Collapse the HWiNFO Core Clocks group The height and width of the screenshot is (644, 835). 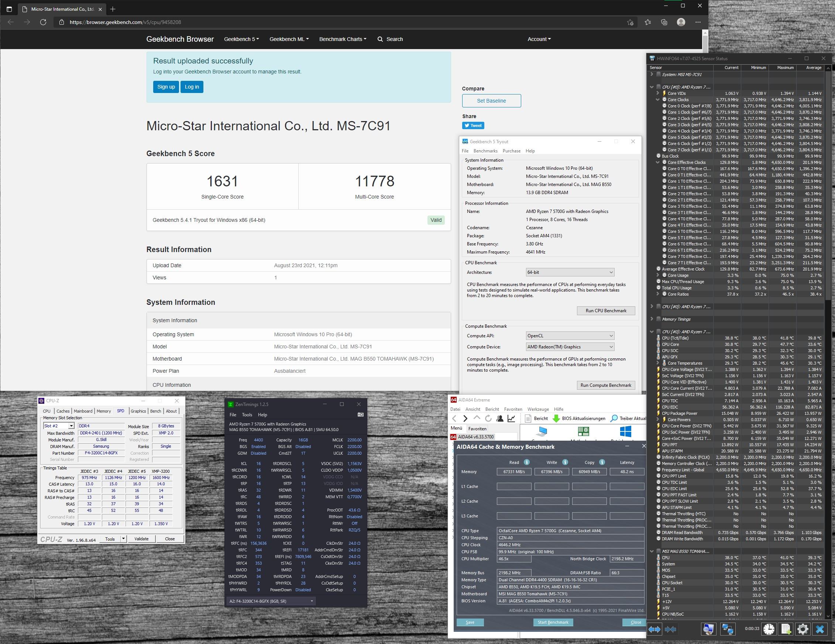pyautogui.click(x=657, y=100)
